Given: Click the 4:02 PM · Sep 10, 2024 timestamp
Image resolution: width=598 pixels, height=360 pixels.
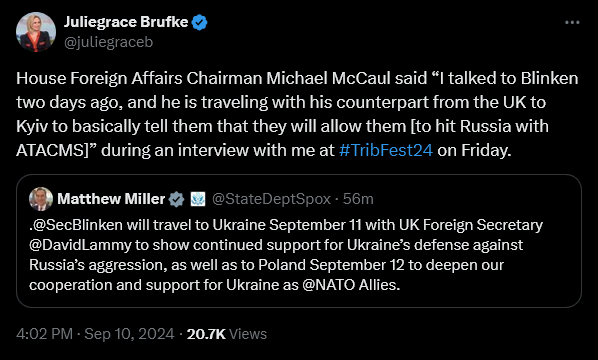Looking at the screenshot, I should 95,334.
